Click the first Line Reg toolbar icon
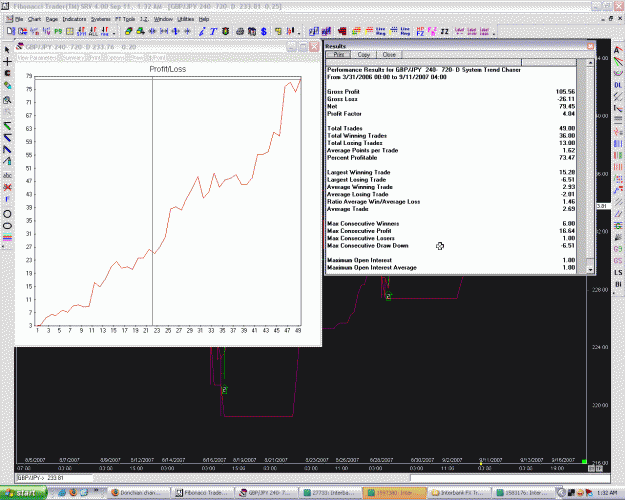The image size is (625, 500). coord(380,31)
